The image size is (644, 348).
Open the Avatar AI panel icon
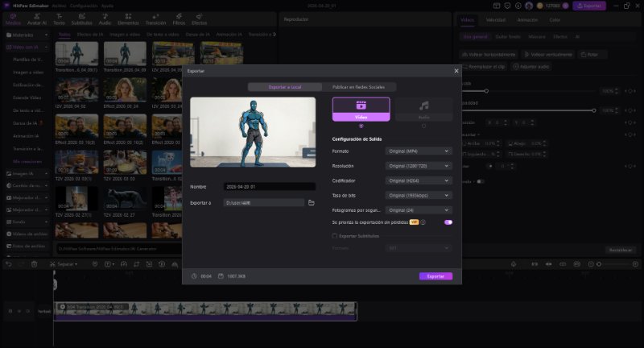pyautogui.click(x=37, y=18)
